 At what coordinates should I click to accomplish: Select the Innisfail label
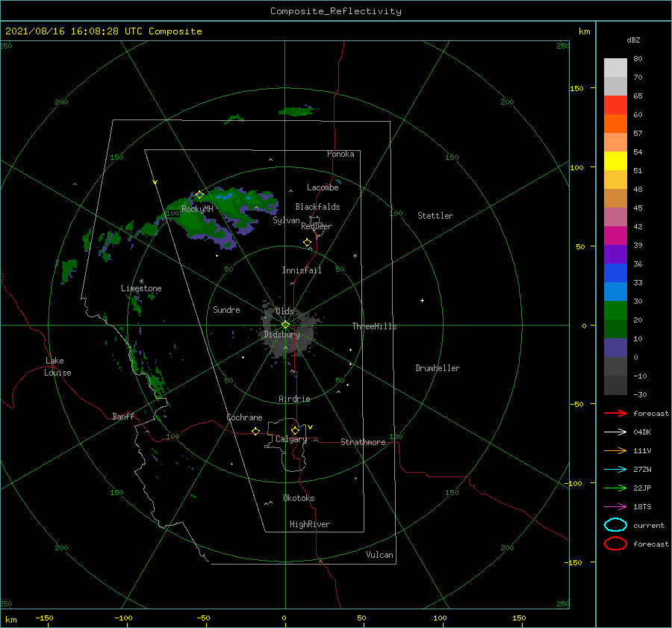coord(302,270)
